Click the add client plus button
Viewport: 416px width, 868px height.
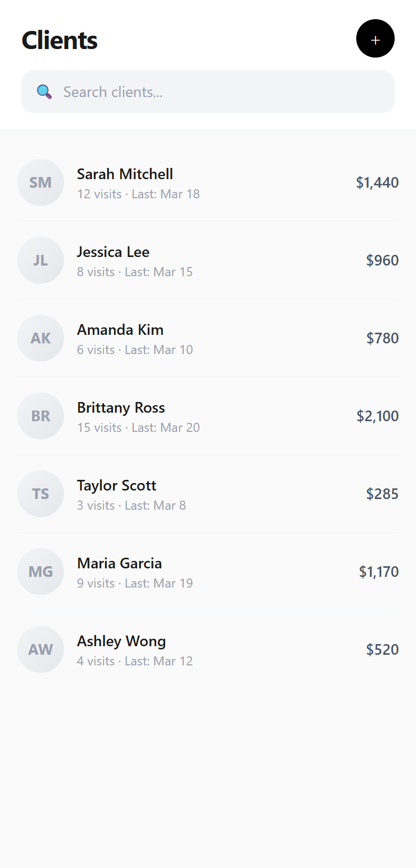click(x=375, y=39)
